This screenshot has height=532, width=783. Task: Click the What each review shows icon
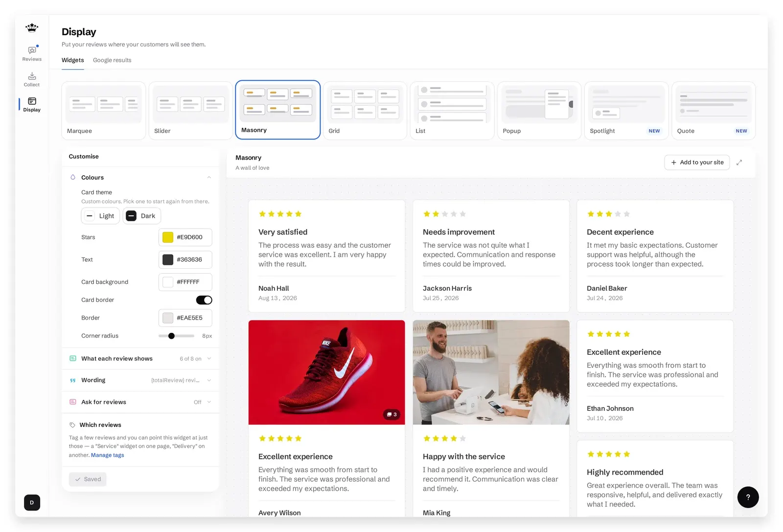click(x=73, y=359)
